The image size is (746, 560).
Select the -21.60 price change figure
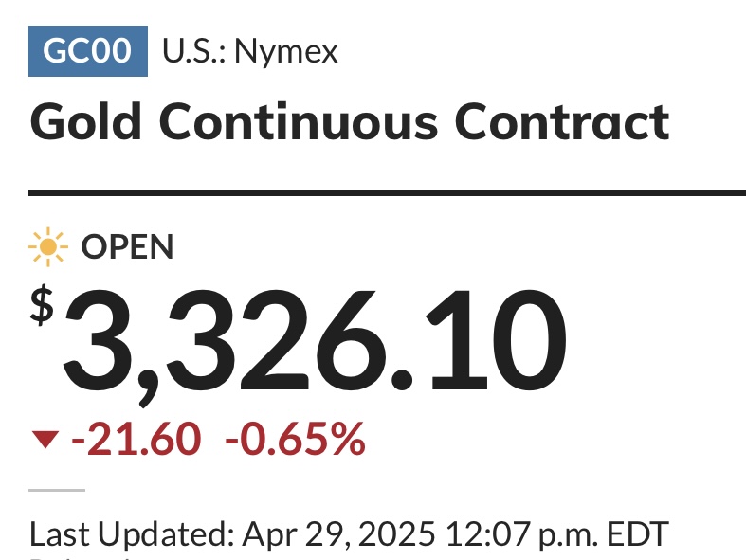(136, 439)
